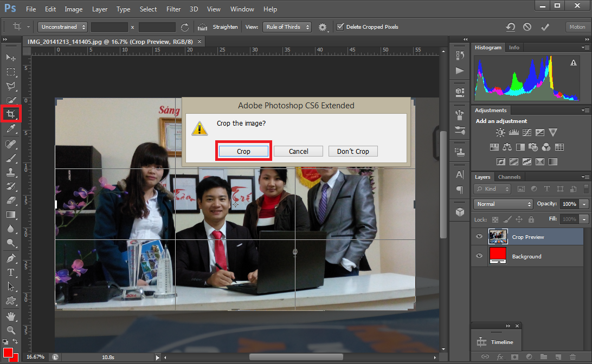Commit the crop with checkmark icon
Viewport: 592px width, 364px height.
545,27
